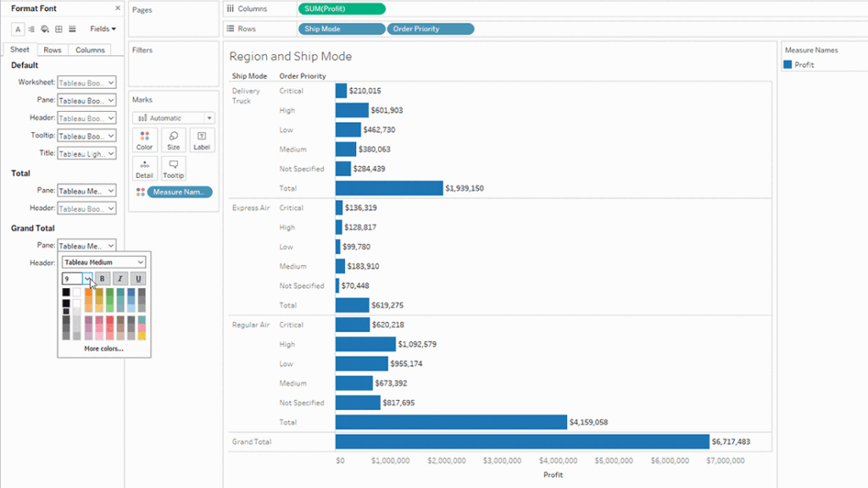Viewport: 868px width, 488px height.
Task: Select the Borders icon in Format toolbar
Action: [x=58, y=29]
